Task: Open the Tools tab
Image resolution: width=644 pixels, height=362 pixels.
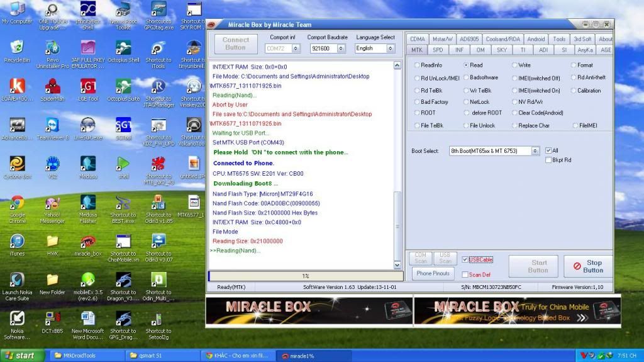Action: point(559,39)
